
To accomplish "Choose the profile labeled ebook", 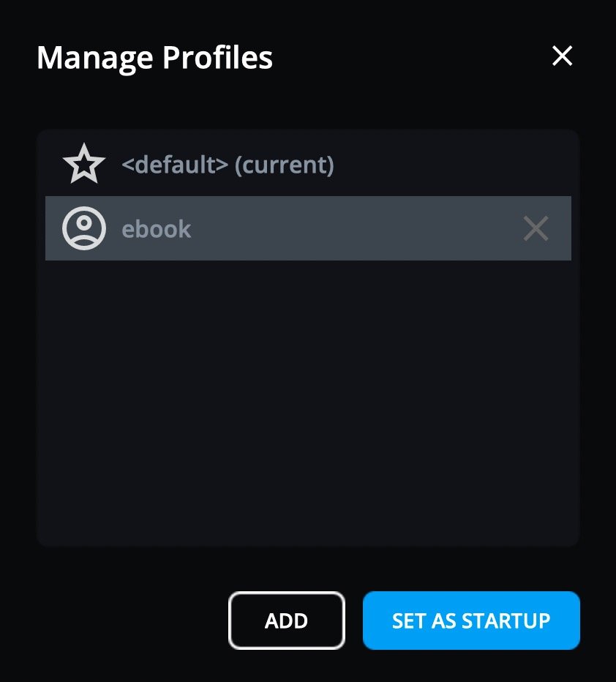I will pos(157,229).
